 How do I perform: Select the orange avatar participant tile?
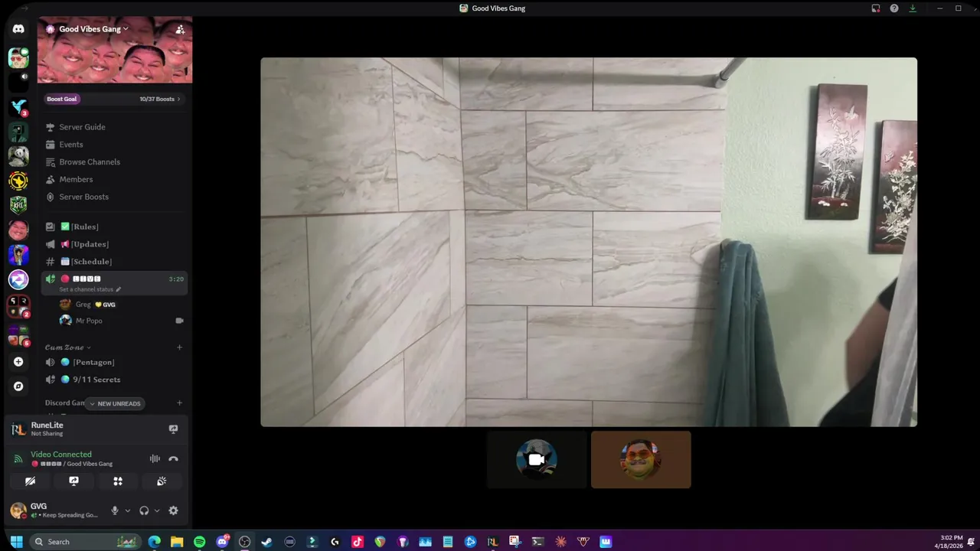point(641,459)
